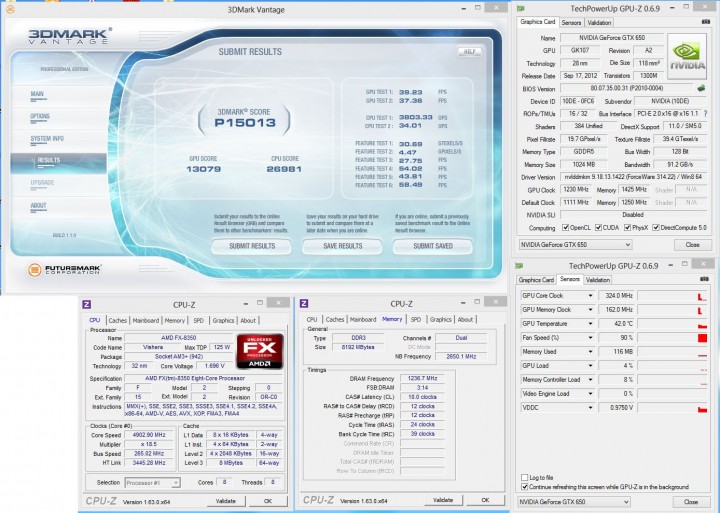Open the GPU selector dropdown in the Graphics Card window
Screen dimensions: 720x513
(x=576, y=245)
